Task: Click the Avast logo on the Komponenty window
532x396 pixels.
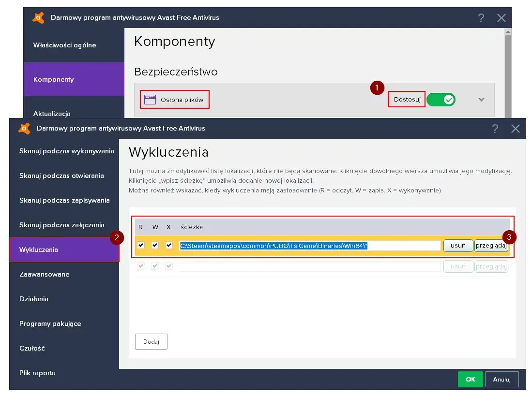Action: (x=37, y=18)
